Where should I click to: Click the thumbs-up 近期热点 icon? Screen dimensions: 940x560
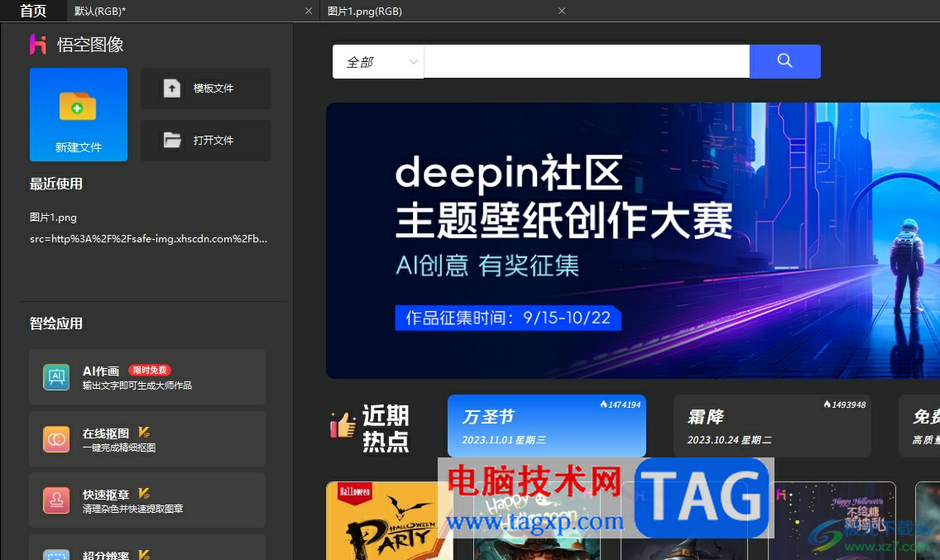click(x=343, y=424)
